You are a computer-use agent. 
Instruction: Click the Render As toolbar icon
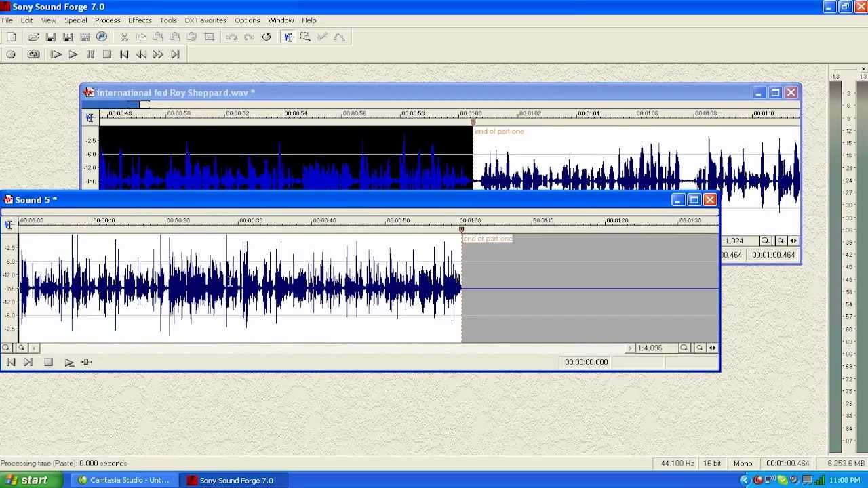(85, 37)
